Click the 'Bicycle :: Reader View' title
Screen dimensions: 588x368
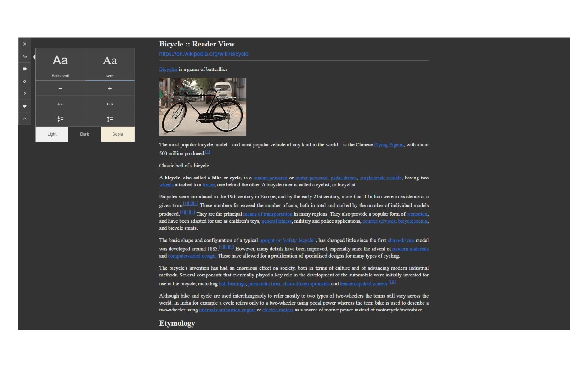(x=197, y=44)
